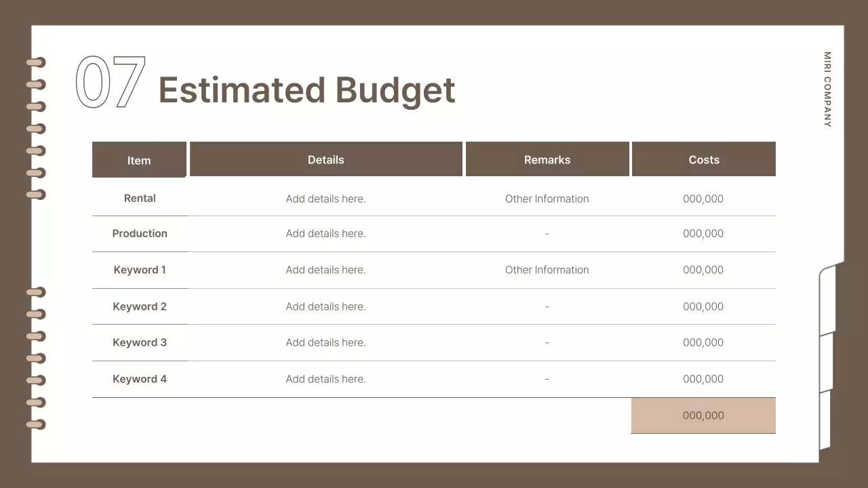This screenshot has height=488, width=868.
Task: Click the "Details" column header
Action: click(x=325, y=160)
